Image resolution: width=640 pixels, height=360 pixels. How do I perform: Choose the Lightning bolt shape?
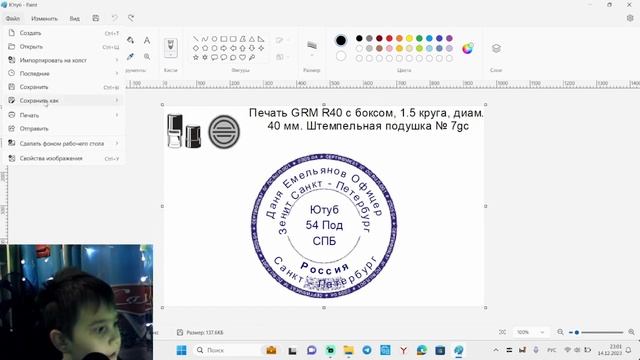point(252,58)
